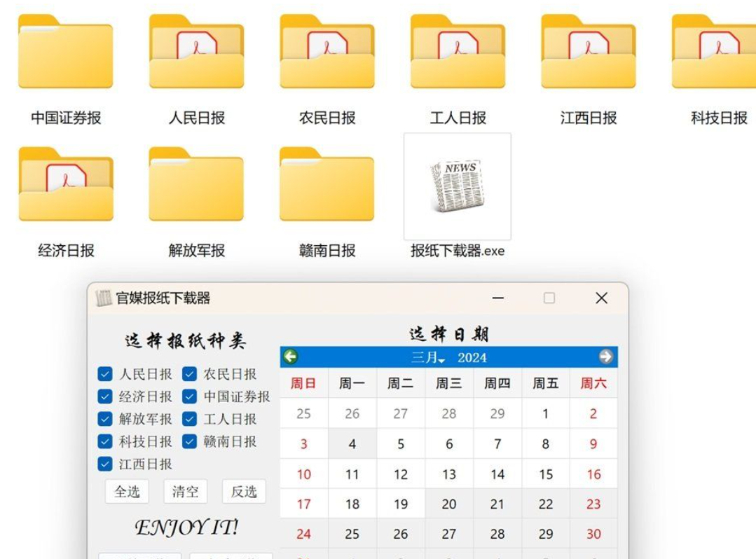Select March 1 in the calendar
Image resolution: width=756 pixels, height=559 pixels.
pos(545,413)
